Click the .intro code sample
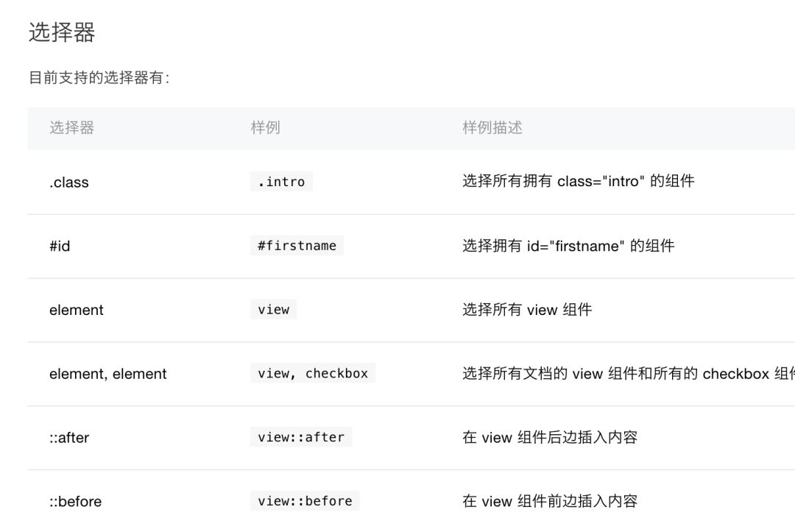This screenshot has height=532, width=795. point(281,182)
